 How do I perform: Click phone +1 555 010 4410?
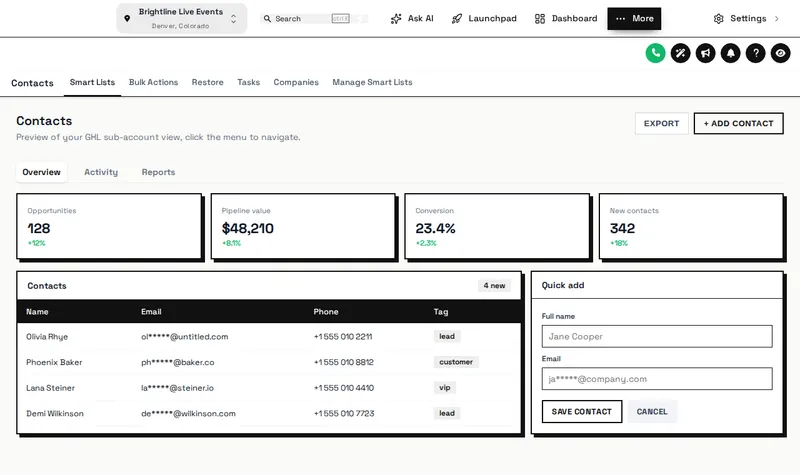(344, 388)
